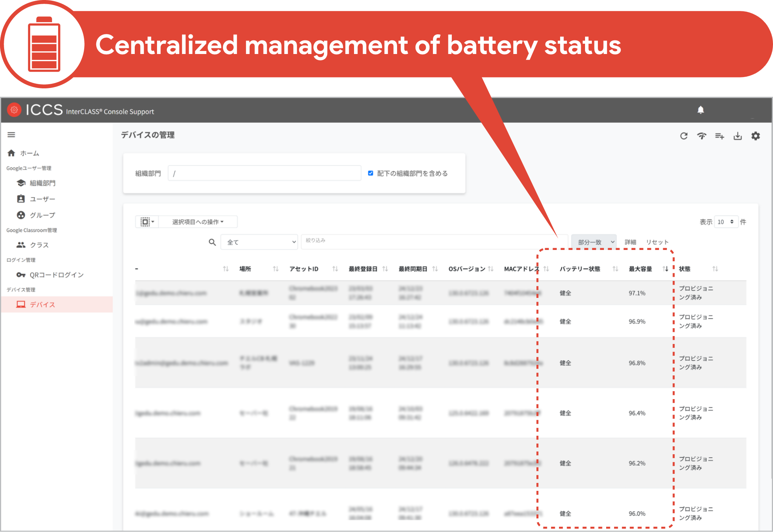This screenshot has height=532, width=773.
Task: Click リセット to clear filters
Action: [x=657, y=242]
